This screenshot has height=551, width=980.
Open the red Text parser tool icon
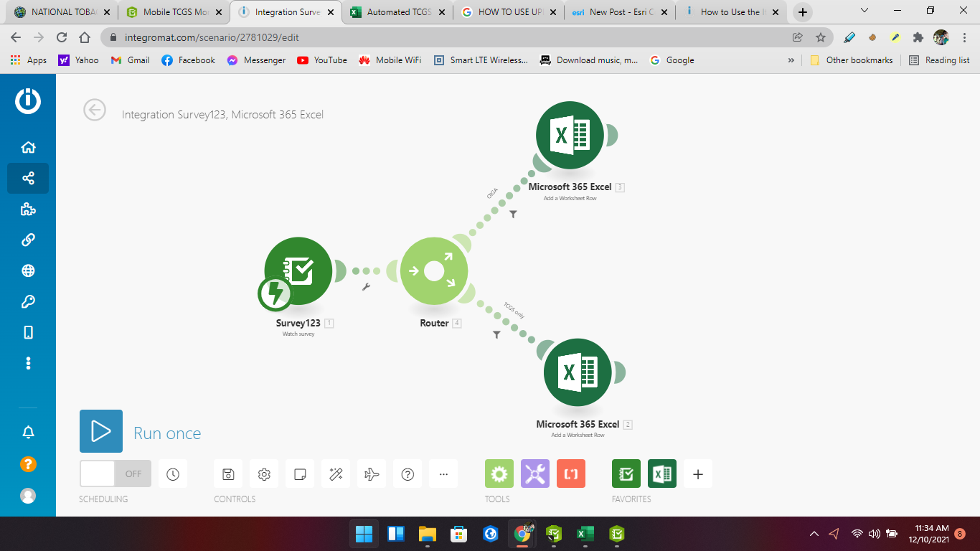571,474
